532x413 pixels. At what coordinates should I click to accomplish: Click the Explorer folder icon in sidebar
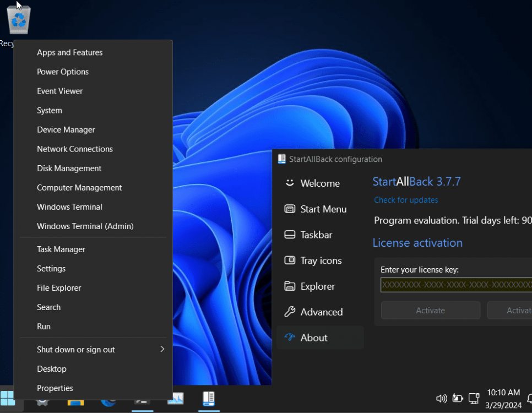point(290,286)
